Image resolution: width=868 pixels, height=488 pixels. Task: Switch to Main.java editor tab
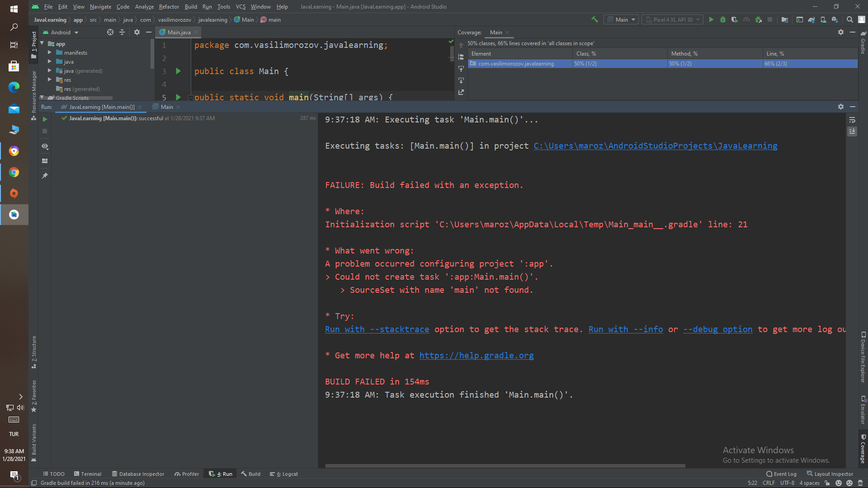pos(179,32)
